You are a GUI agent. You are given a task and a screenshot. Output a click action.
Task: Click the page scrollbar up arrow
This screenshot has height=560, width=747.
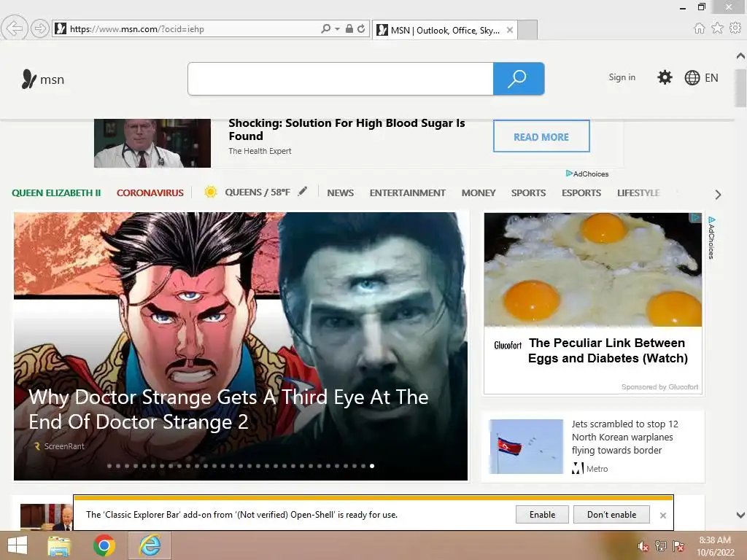point(740,55)
